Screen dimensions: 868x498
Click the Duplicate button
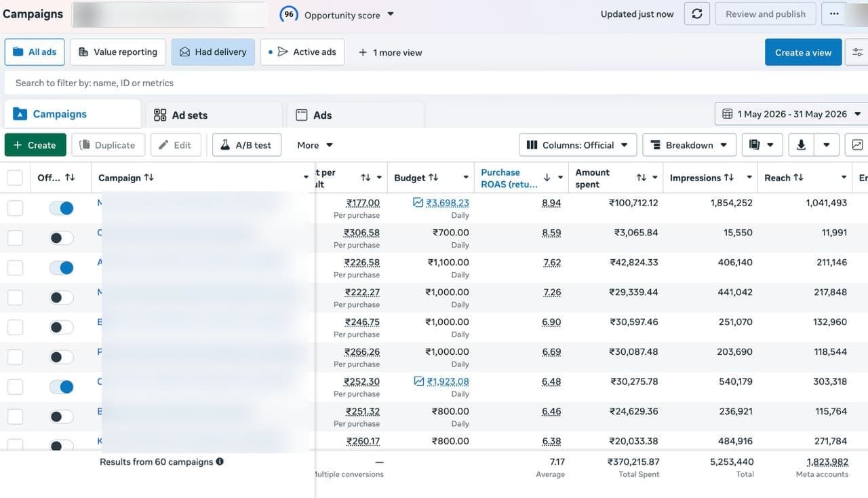(108, 145)
